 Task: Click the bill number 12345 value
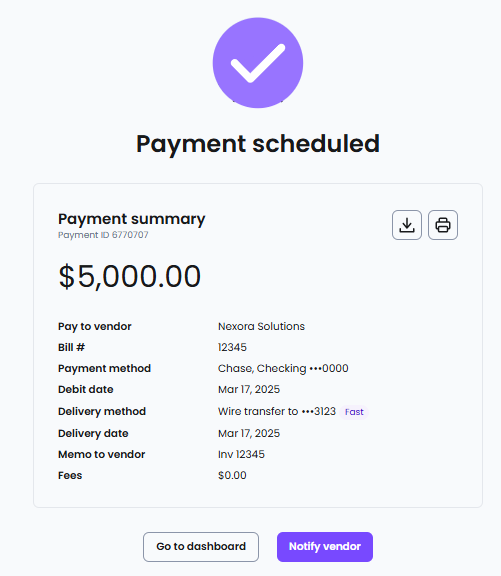[x=232, y=347]
